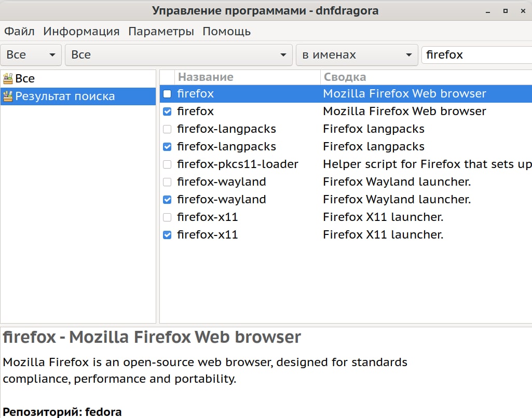Click the Сводка column header
Screen dimensions: 532x418
[345, 77]
